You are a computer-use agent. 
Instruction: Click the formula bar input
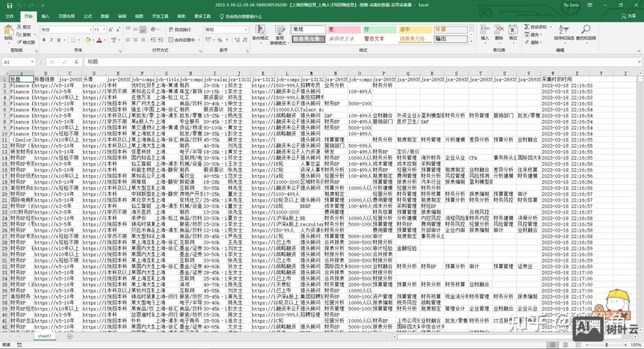[x=361, y=62]
